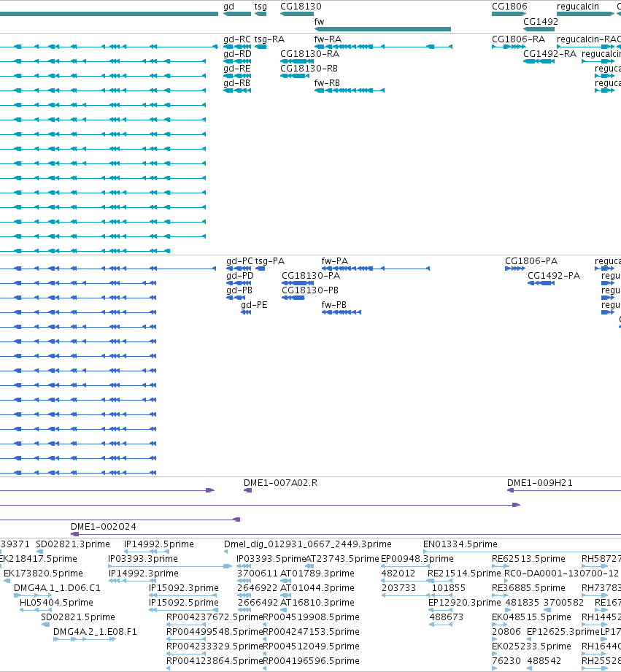
Task: Select the fw-RA transcript label
Action: pyautogui.click(x=328, y=39)
